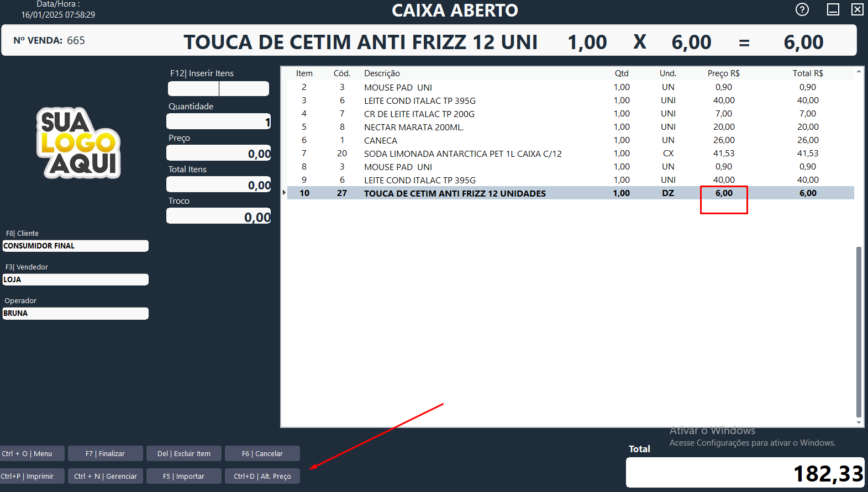Close the POS window

[x=857, y=9]
